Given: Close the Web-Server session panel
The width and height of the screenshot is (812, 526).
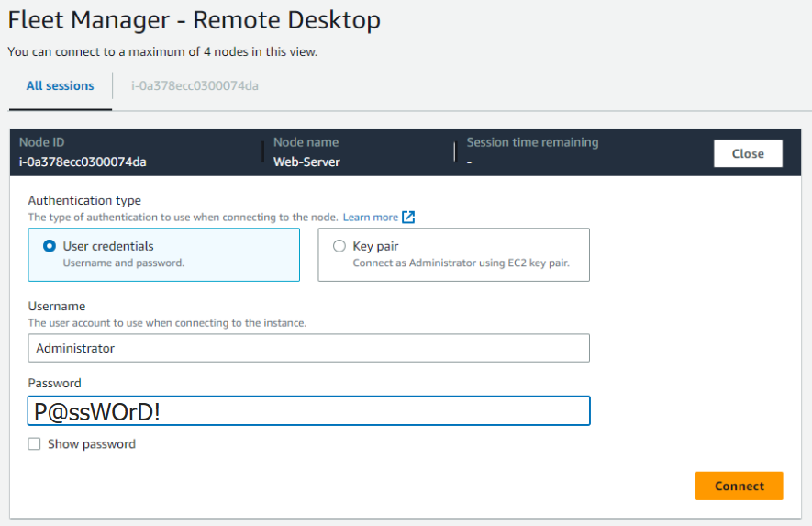Looking at the screenshot, I should 748,154.
